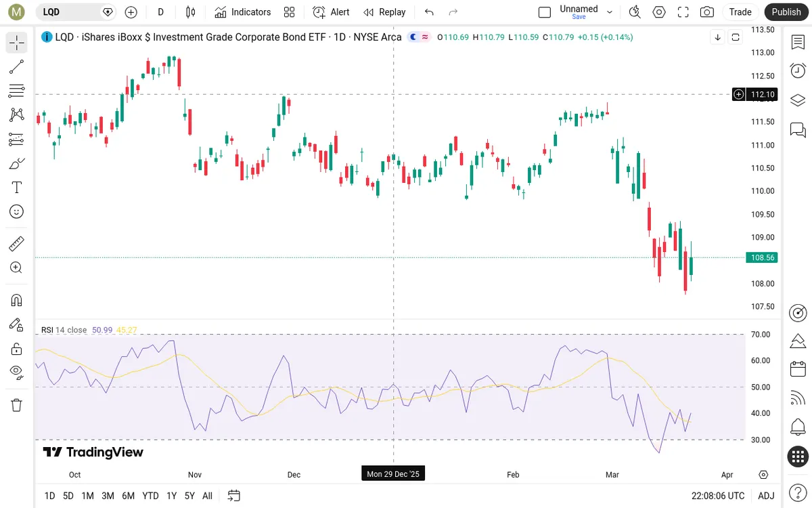The width and height of the screenshot is (812, 508).
Task: Open the emoji icons tool
Action: 17,212
